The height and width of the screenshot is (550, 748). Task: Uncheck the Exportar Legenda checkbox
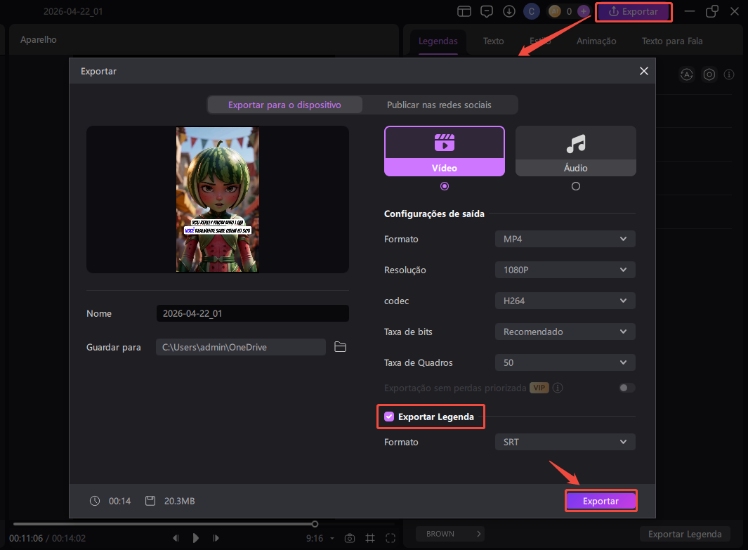[x=389, y=416]
